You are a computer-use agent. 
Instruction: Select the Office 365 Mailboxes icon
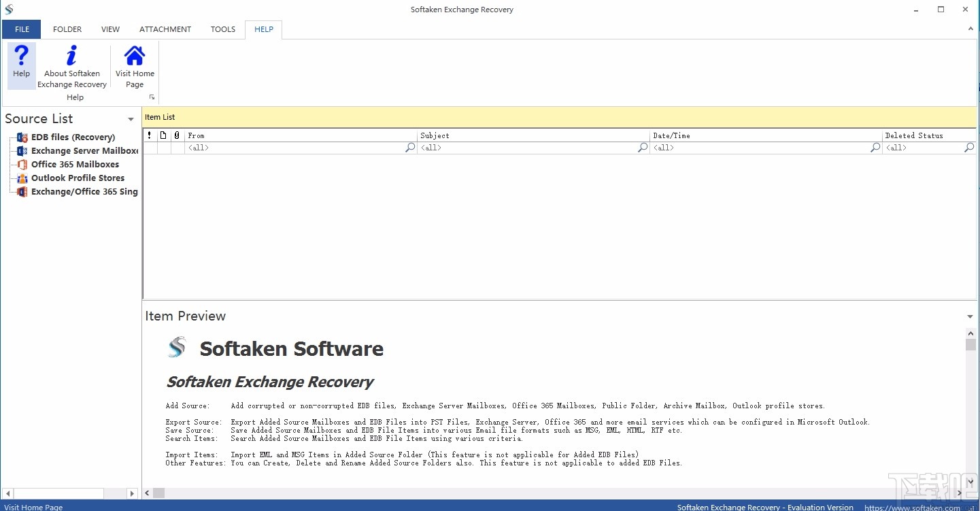click(x=21, y=164)
